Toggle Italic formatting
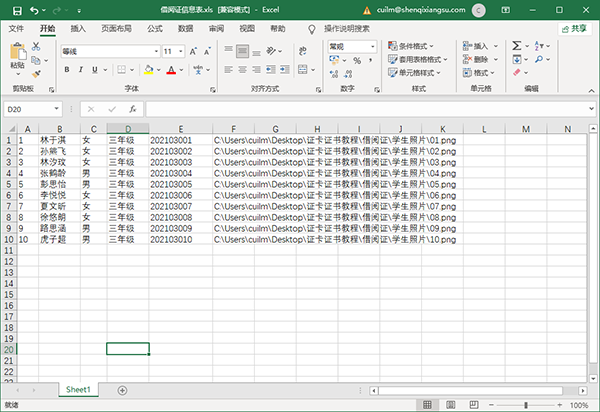The width and height of the screenshot is (600, 412). coord(81,70)
